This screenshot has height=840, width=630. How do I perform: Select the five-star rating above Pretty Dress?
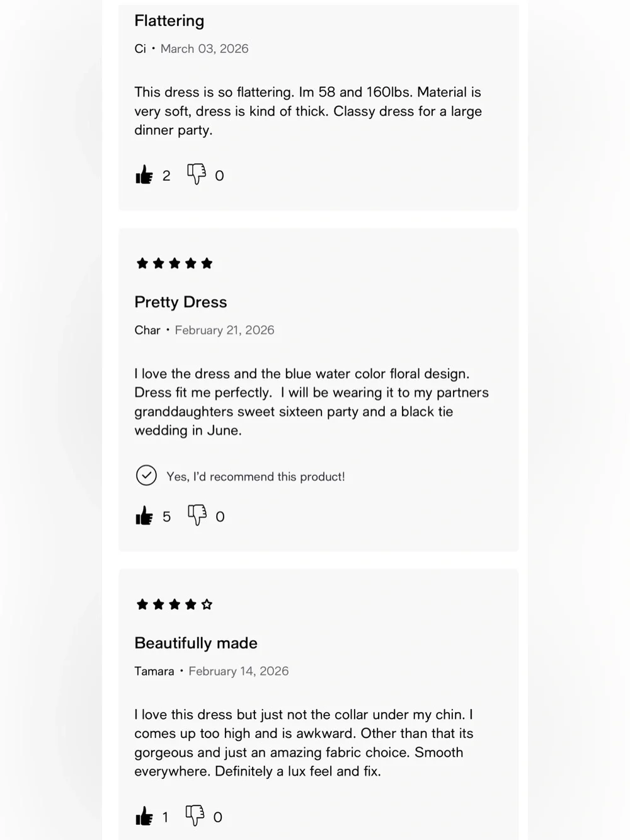(x=175, y=263)
